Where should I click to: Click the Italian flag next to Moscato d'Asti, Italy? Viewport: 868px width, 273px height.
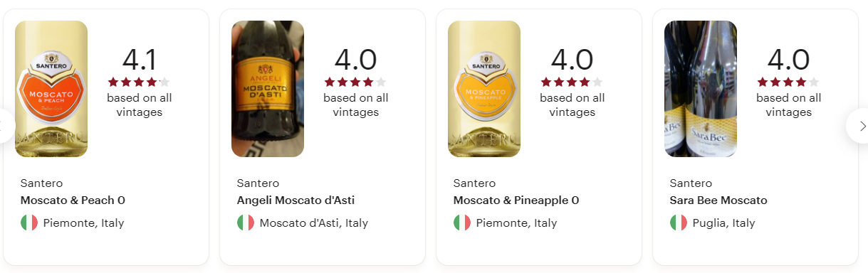click(x=246, y=223)
